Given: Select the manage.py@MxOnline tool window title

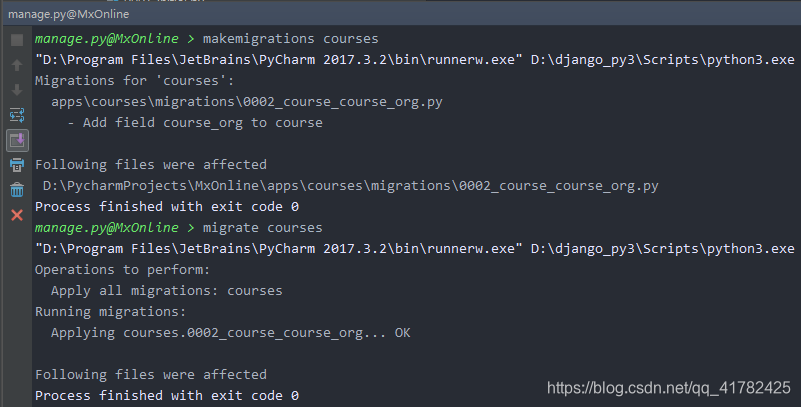Looking at the screenshot, I should coord(68,14).
